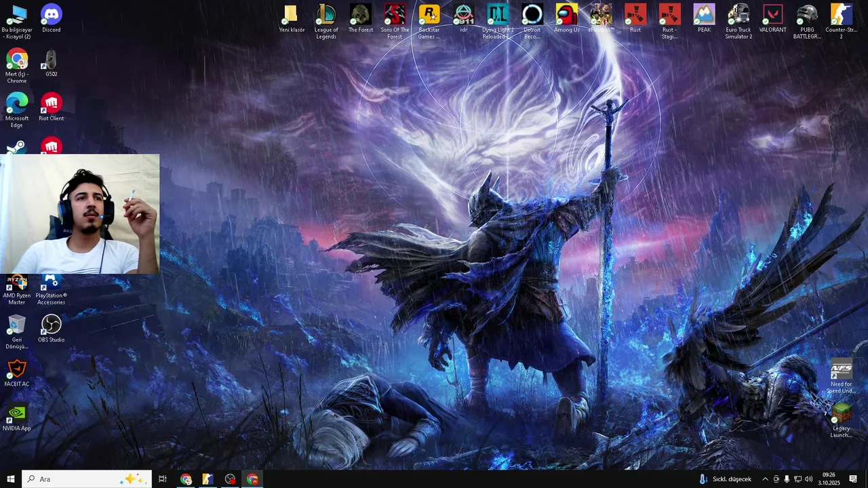Viewport: 868px width, 488px height.
Task: Launch OBS Studio from desktop
Action: (51, 329)
